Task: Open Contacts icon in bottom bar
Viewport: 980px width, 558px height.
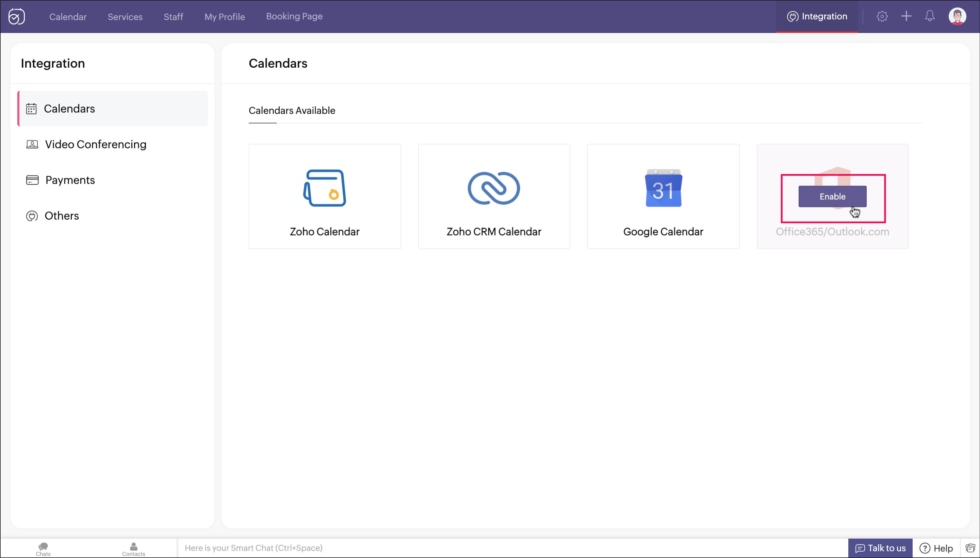Action: (133, 548)
